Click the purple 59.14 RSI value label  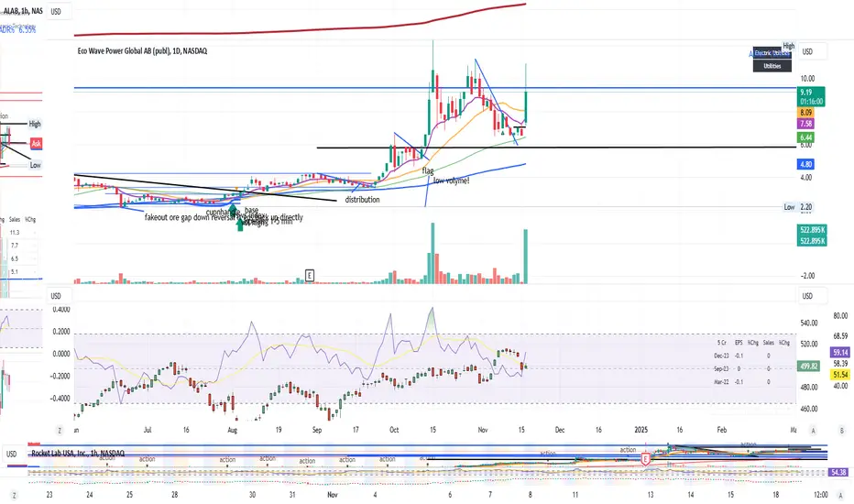(840, 353)
